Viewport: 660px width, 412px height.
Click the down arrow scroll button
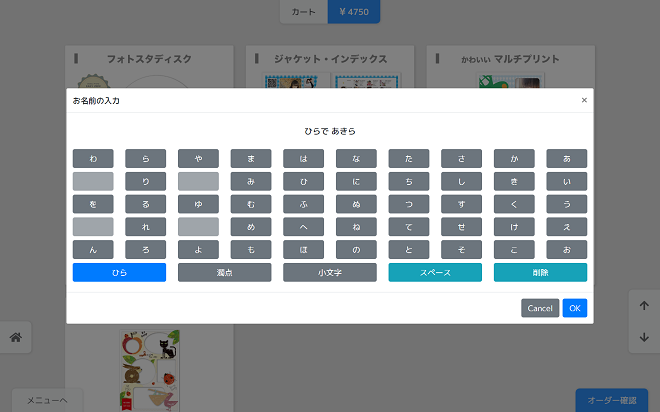point(643,337)
